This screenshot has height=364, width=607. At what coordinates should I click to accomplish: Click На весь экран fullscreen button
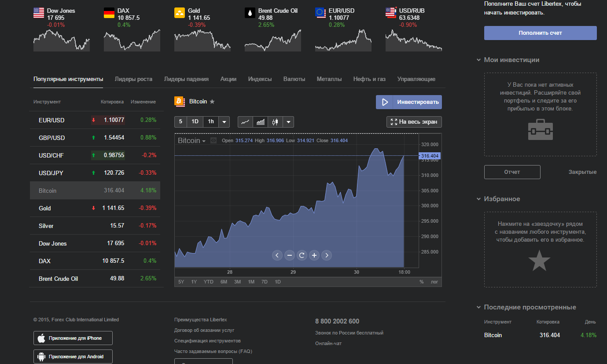pyautogui.click(x=414, y=122)
